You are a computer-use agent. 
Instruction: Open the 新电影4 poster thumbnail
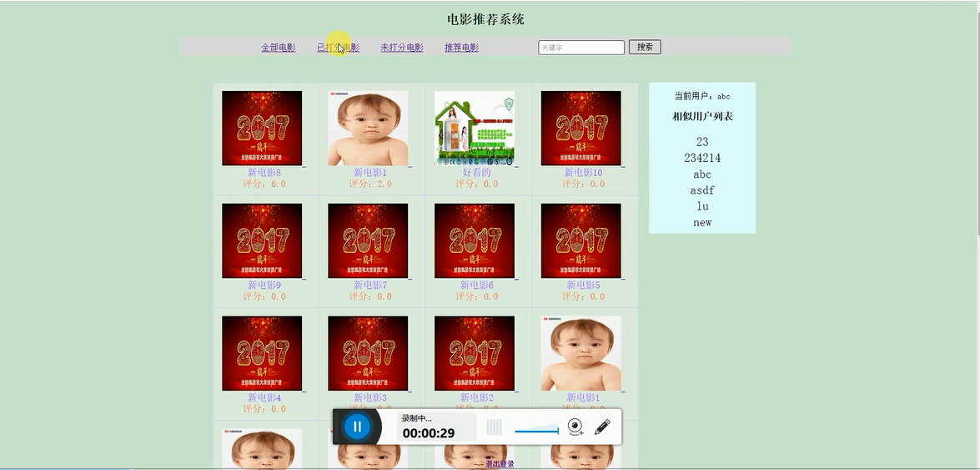pyautogui.click(x=262, y=354)
